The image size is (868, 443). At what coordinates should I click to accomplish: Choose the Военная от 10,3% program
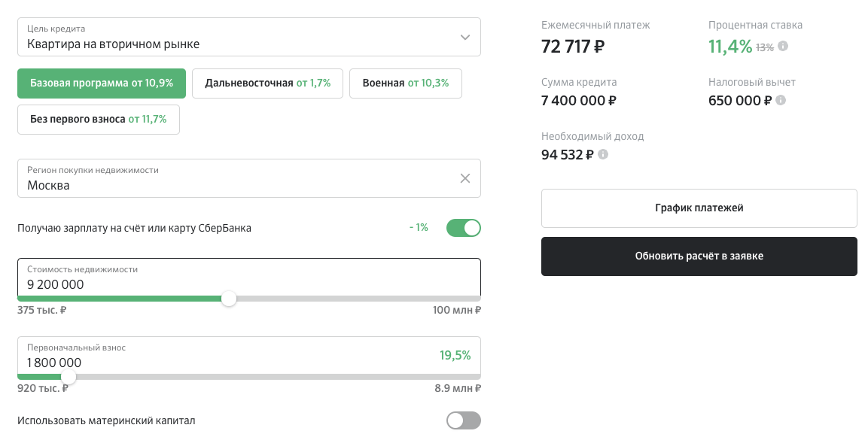pyautogui.click(x=405, y=83)
